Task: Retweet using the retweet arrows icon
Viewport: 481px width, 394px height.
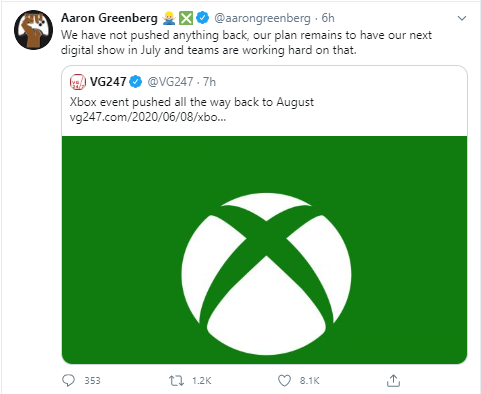Action: pyautogui.click(x=176, y=381)
